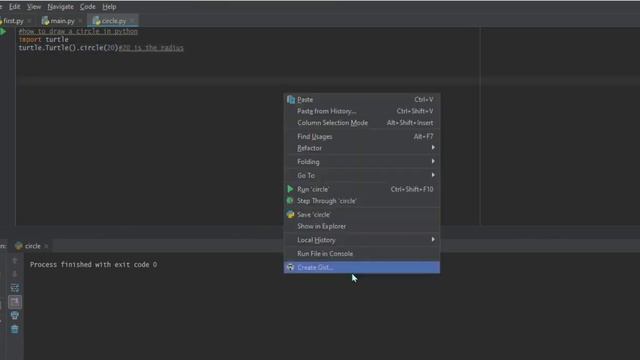Viewport: 640px width, 360px height.
Task: Select Run File in Console
Action: pyautogui.click(x=362, y=253)
